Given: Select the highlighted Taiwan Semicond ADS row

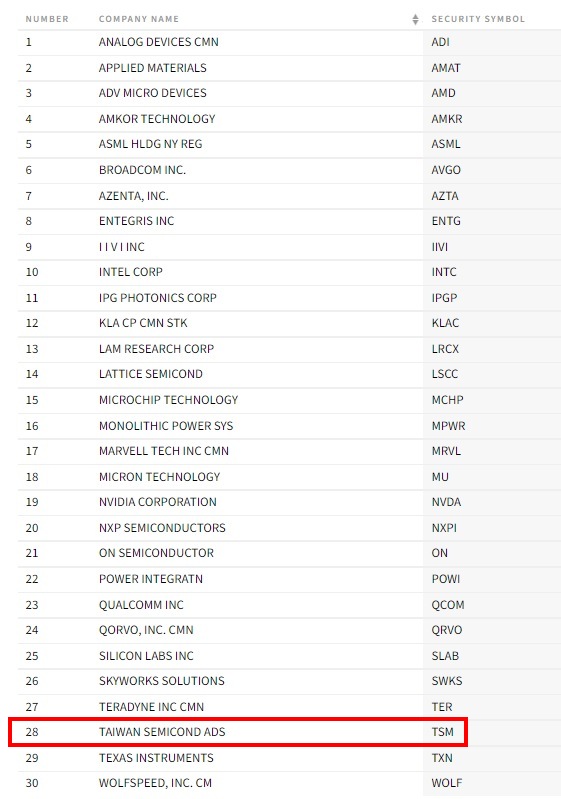Looking at the screenshot, I should pos(238,732).
